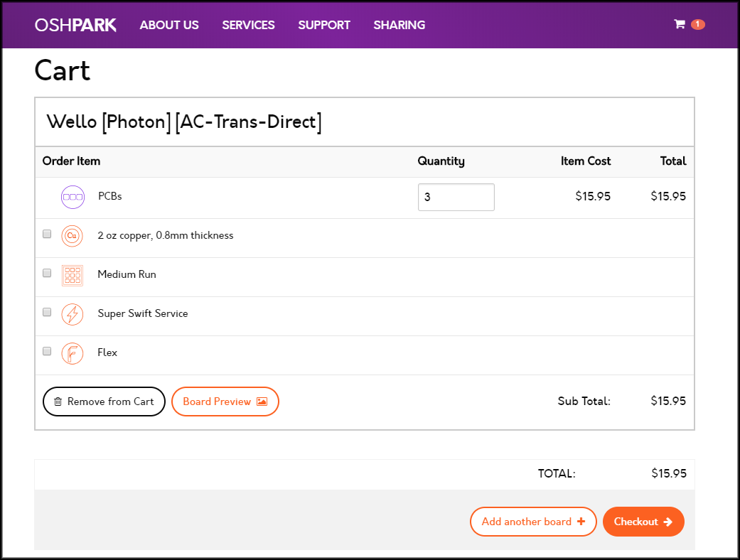Proceed to Checkout
Screen dimensions: 740x560
pyautogui.click(x=643, y=522)
